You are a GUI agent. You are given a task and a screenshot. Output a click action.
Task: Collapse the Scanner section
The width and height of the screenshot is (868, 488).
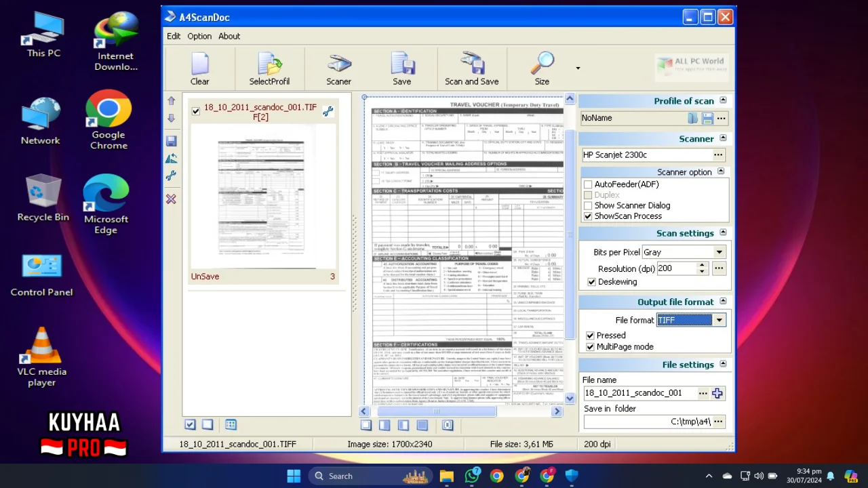click(723, 138)
